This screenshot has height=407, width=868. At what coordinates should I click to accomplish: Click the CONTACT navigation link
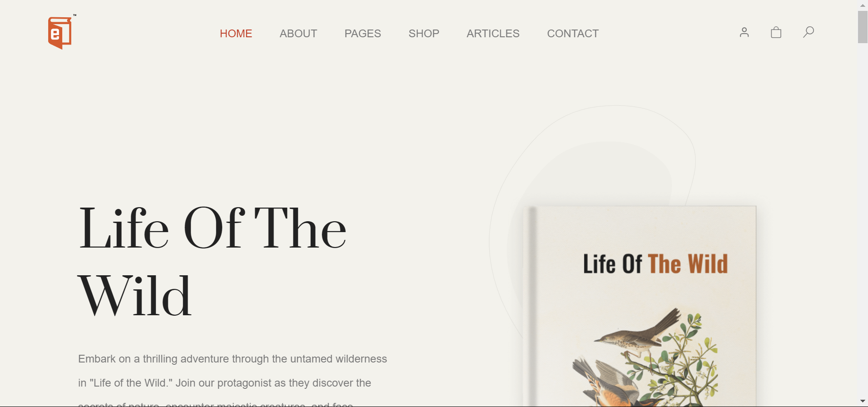(573, 34)
